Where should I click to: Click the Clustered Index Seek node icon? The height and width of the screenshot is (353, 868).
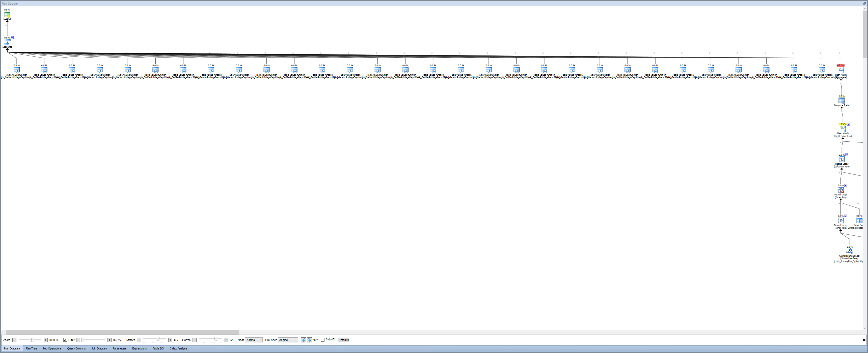[850, 251]
